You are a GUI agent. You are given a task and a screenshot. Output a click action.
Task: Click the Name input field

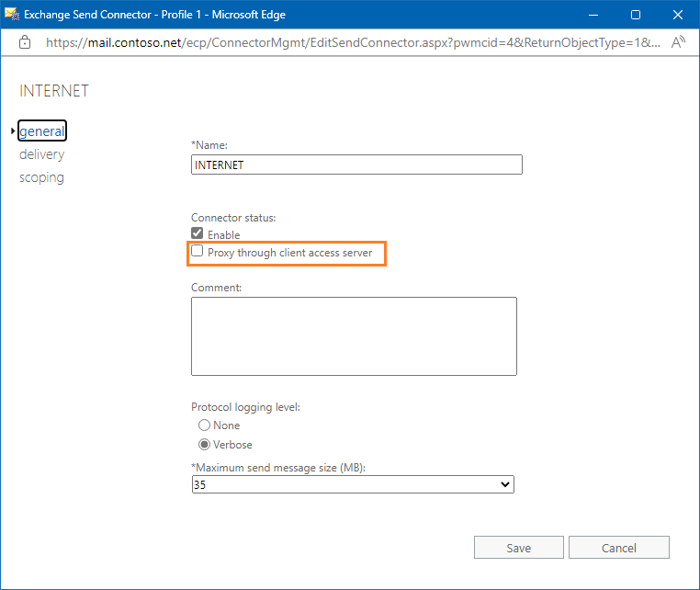coord(356,165)
